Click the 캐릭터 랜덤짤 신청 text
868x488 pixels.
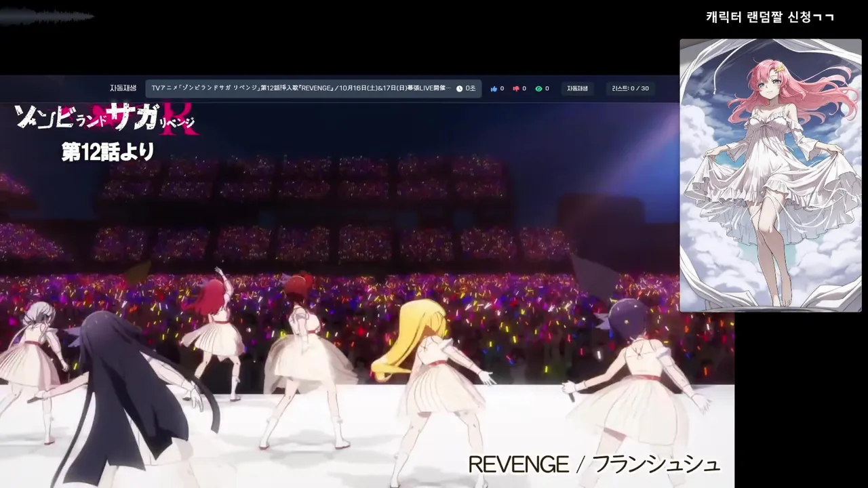(770, 17)
